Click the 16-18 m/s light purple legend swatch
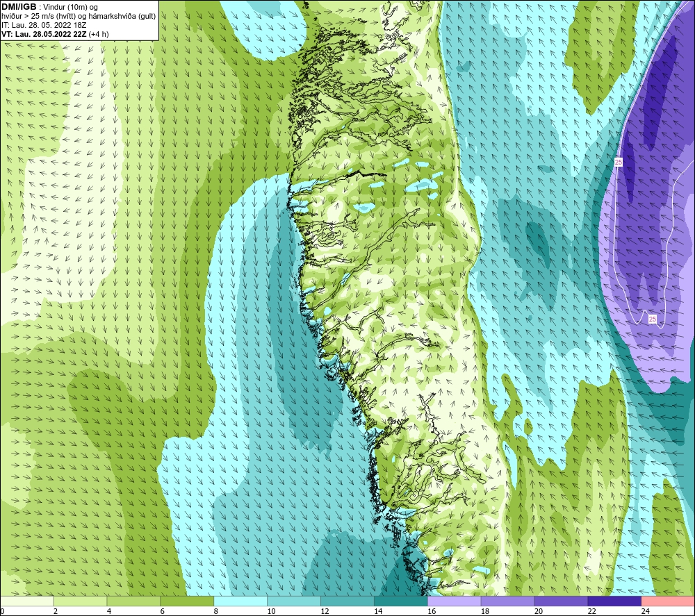 click(455, 601)
